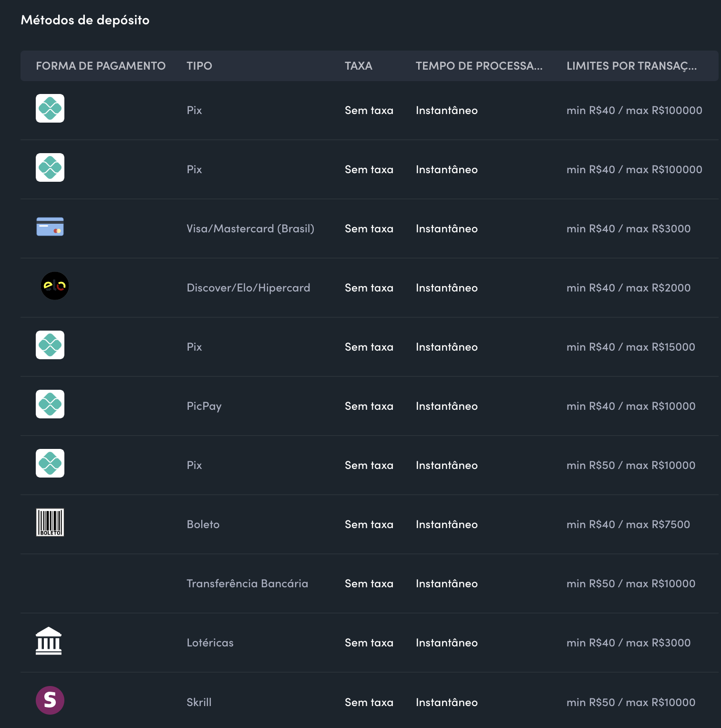Click the truncated TEMPO DE PROCESSA... header
The width and height of the screenshot is (721, 728).
click(479, 66)
